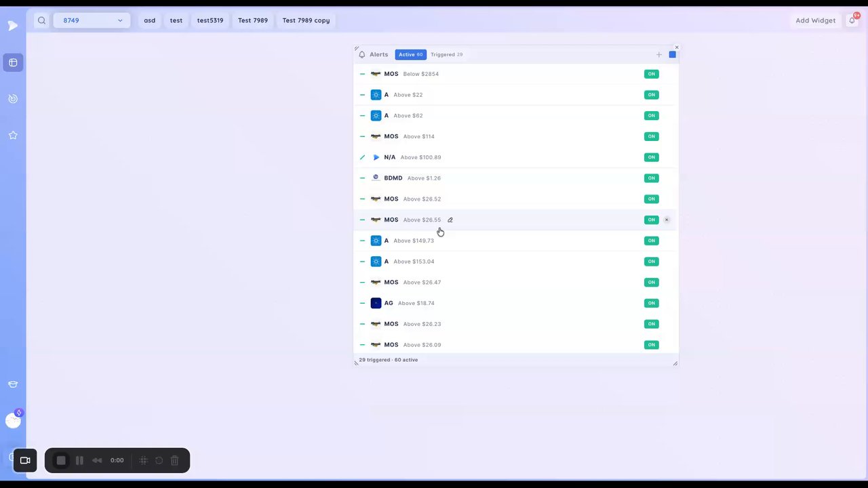Restart the recording with circular arrow
The width and height of the screenshot is (868, 488).
pyautogui.click(x=159, y=460)
